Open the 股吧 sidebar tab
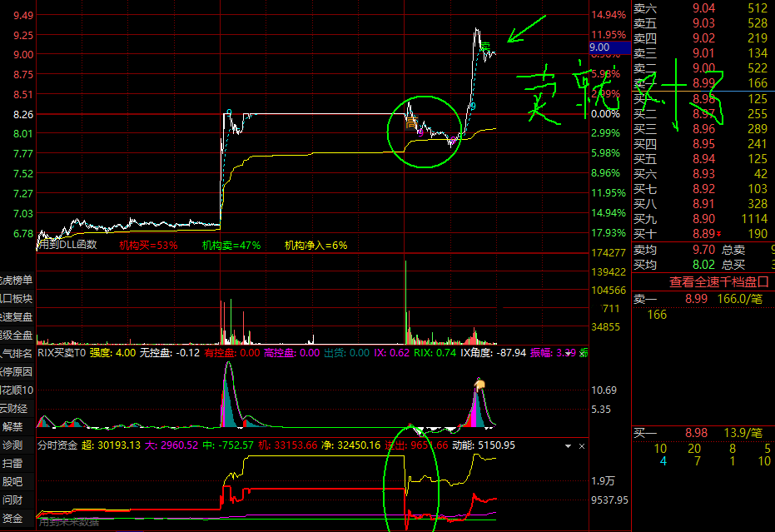The width and height of the screenshot is (775, 532). tap(17, 481)
